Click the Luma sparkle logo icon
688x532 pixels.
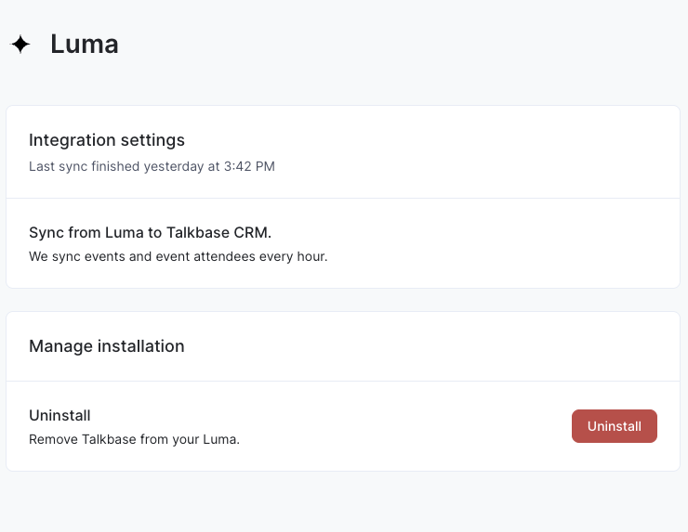click(x=21, y=44)
